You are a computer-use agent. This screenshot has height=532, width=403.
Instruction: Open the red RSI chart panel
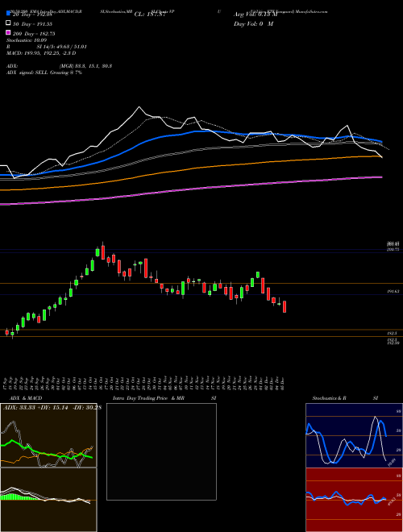coord(354,500)
